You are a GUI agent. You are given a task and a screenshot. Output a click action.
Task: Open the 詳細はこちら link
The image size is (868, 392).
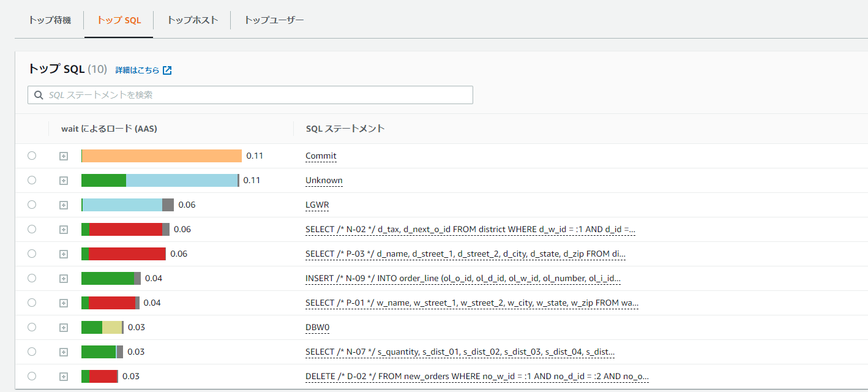(137, 70)
